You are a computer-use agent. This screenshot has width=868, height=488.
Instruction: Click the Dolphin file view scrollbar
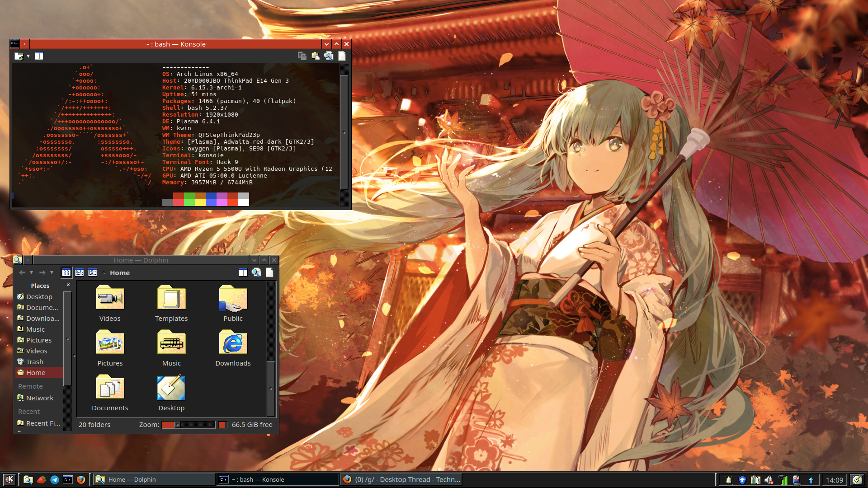coord(271,388)
